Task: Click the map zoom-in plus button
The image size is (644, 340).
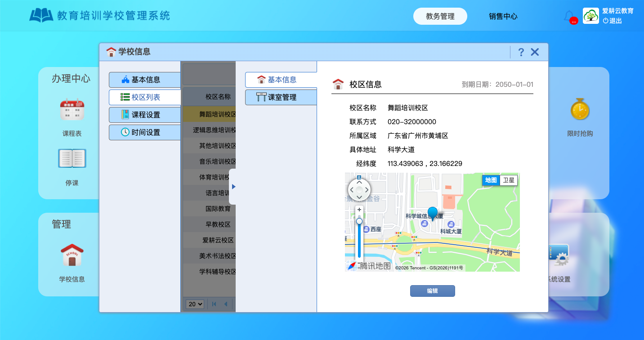Action: tap(359, 210)
